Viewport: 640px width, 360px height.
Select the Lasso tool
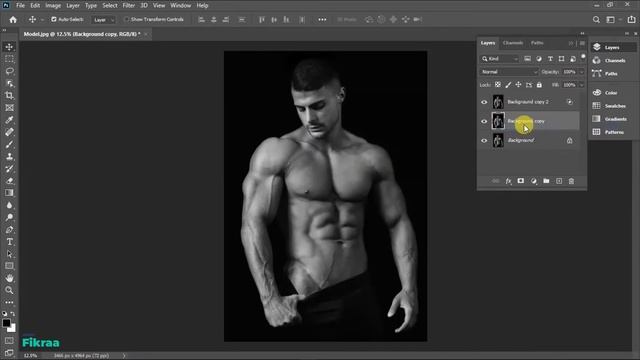click(x=9, y=71)
